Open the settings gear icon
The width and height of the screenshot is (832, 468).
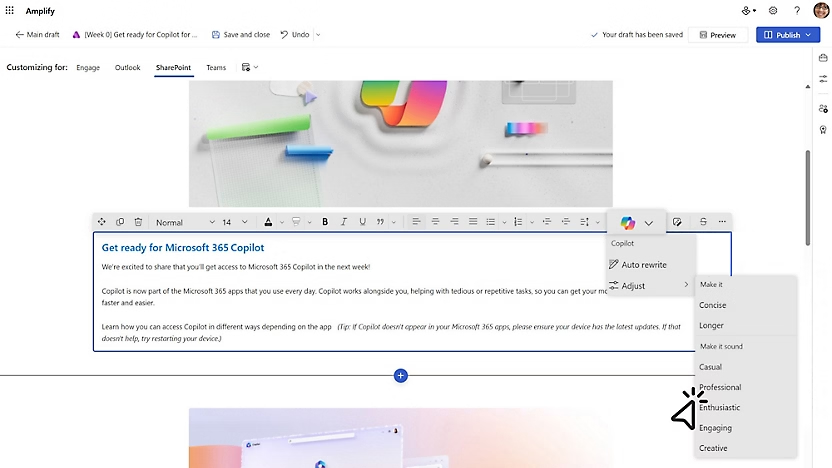pos(773,10)
